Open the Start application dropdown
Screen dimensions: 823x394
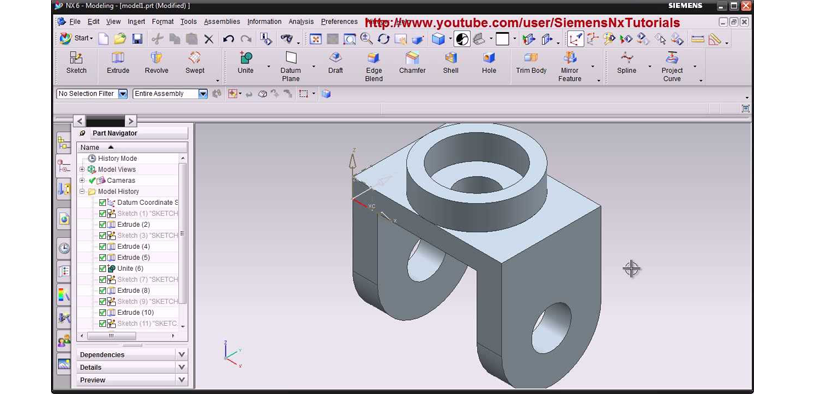[x=77, y=38]
